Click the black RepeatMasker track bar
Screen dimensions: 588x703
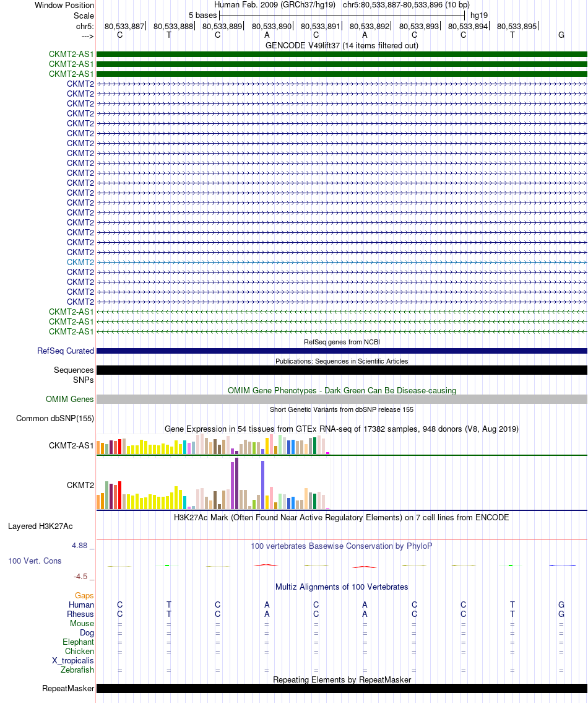(342, 688)
